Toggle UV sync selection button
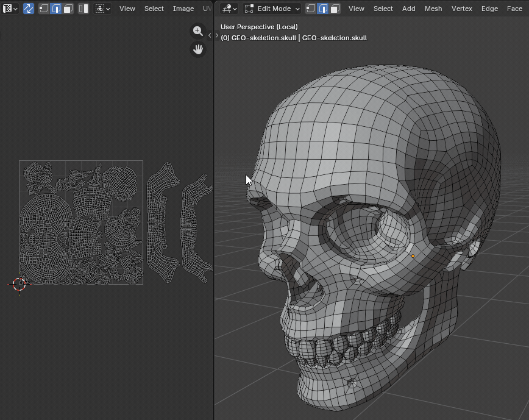Image resolution: width=529 pixels, height=420 pixels. 29,9
